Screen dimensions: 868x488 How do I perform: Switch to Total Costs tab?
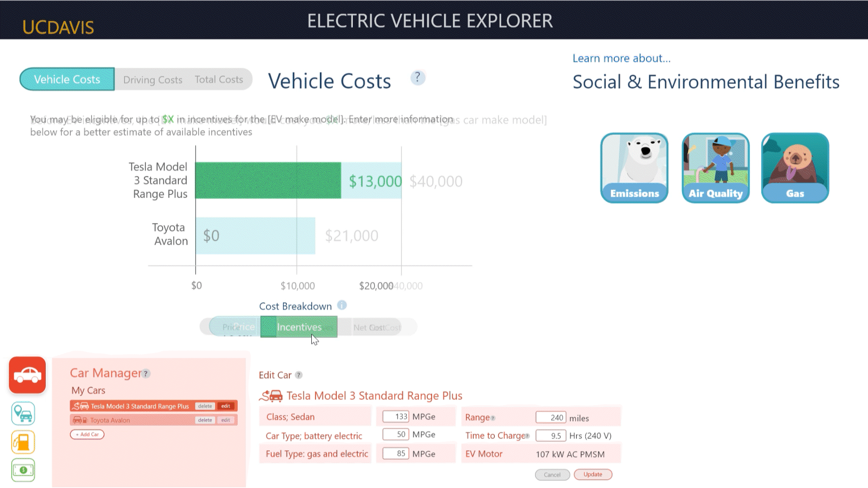tap(219, 79)
